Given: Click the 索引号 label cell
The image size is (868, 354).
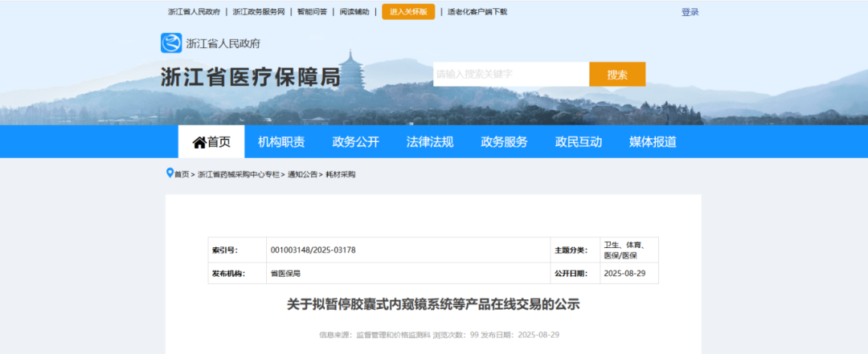Looking at the screenshot, I should click(x=237, y=250).
